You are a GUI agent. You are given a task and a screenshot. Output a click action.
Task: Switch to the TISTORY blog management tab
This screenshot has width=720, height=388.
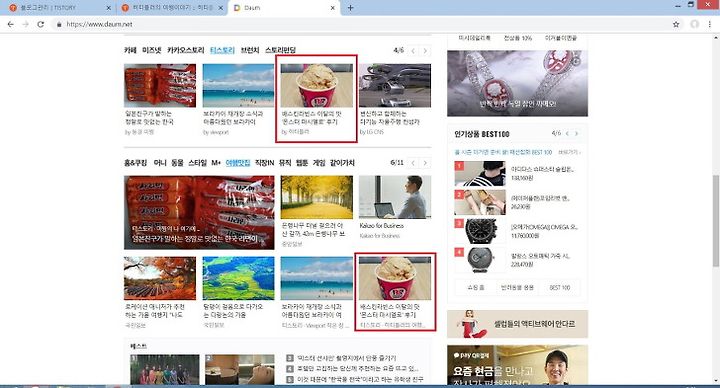58,8
